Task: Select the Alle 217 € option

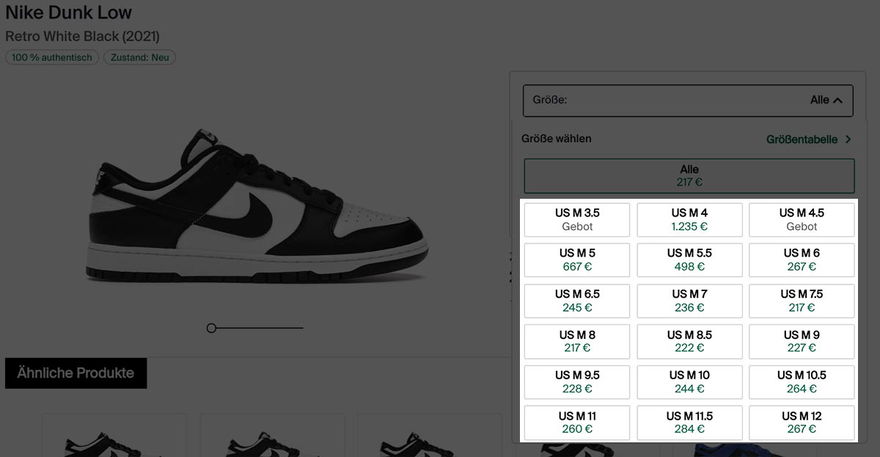Action: tap(689, 176)
